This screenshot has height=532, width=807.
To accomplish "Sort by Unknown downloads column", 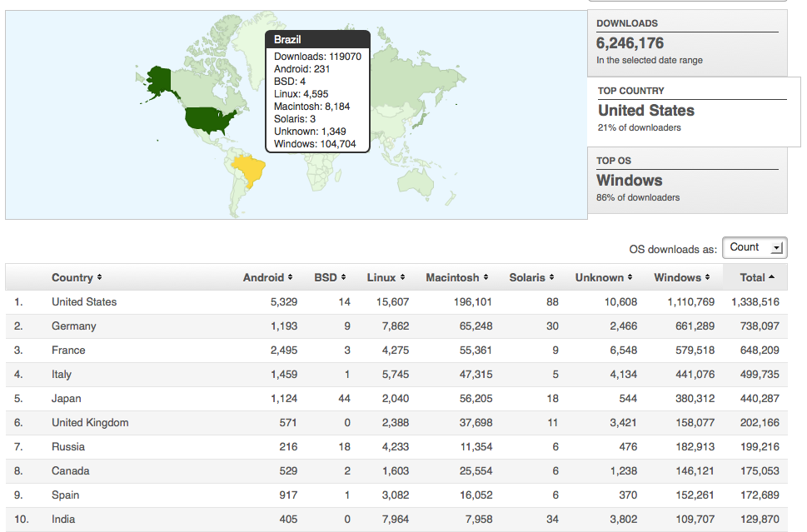I will click(603, 277).
